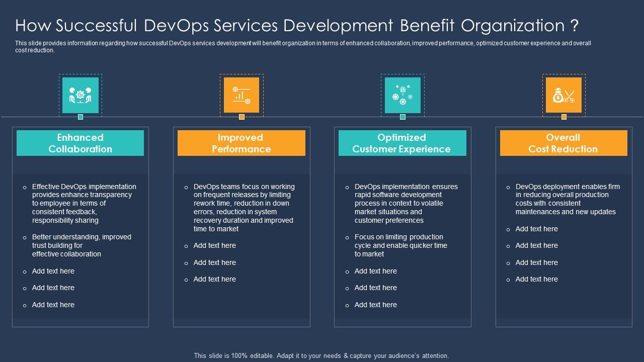
Task: Click first 'Add text here' under Optimized Customer Experience
Action: click(x=376, y=271)
